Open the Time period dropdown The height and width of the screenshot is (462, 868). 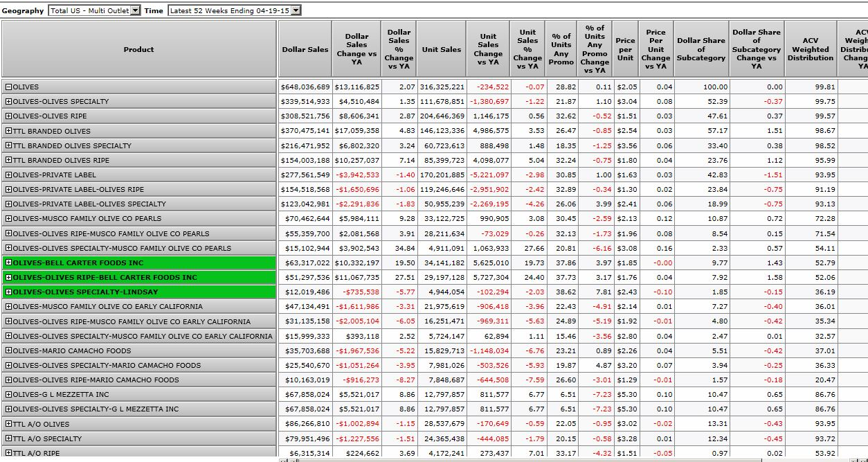(296, 10)
